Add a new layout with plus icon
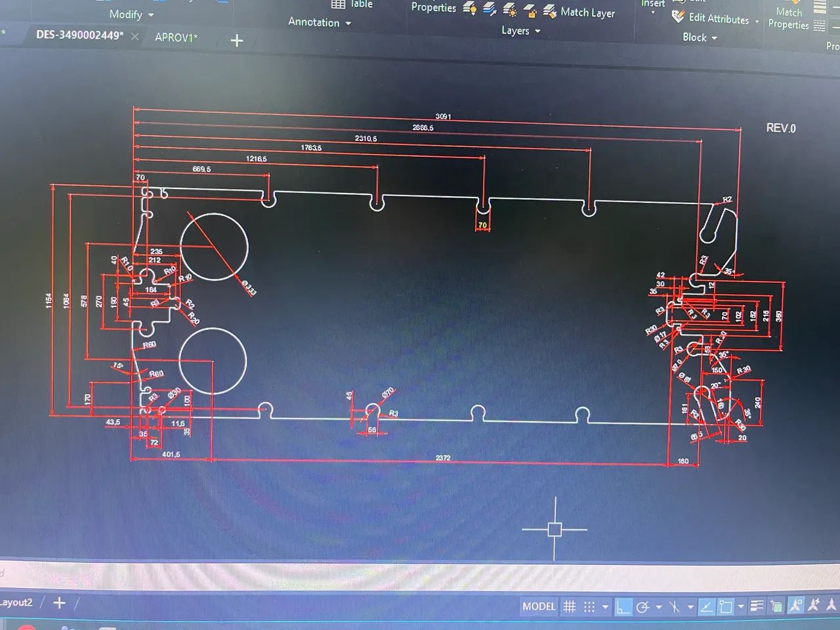The width and height of the screenshot is (840, 630). pyautogui.click(x=59, y=602)
